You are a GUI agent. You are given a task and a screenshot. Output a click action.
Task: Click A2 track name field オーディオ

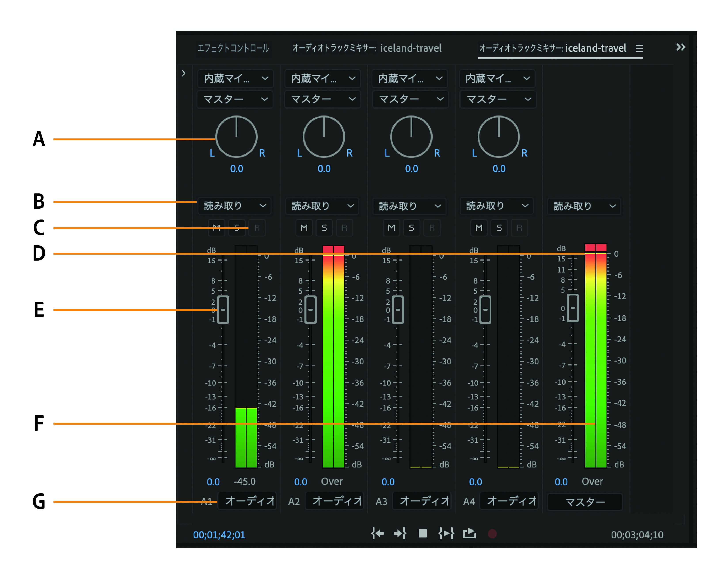tap(334, 501)
